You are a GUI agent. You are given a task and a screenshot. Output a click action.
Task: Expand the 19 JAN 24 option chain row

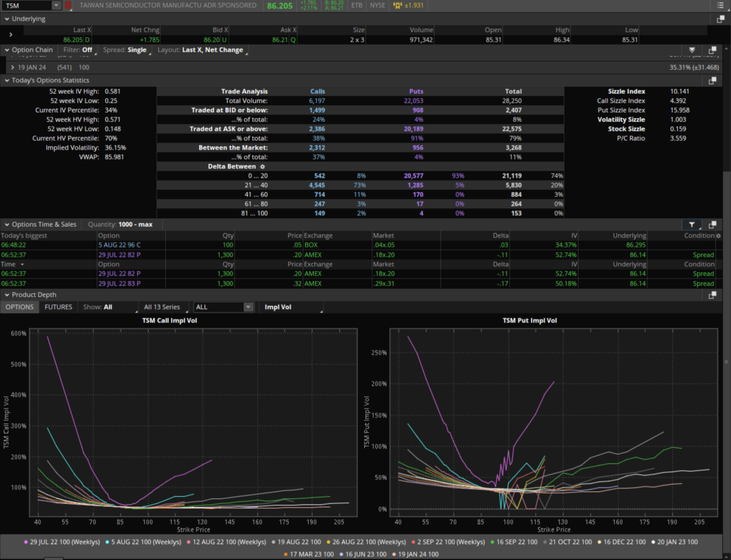coord(13,67)
